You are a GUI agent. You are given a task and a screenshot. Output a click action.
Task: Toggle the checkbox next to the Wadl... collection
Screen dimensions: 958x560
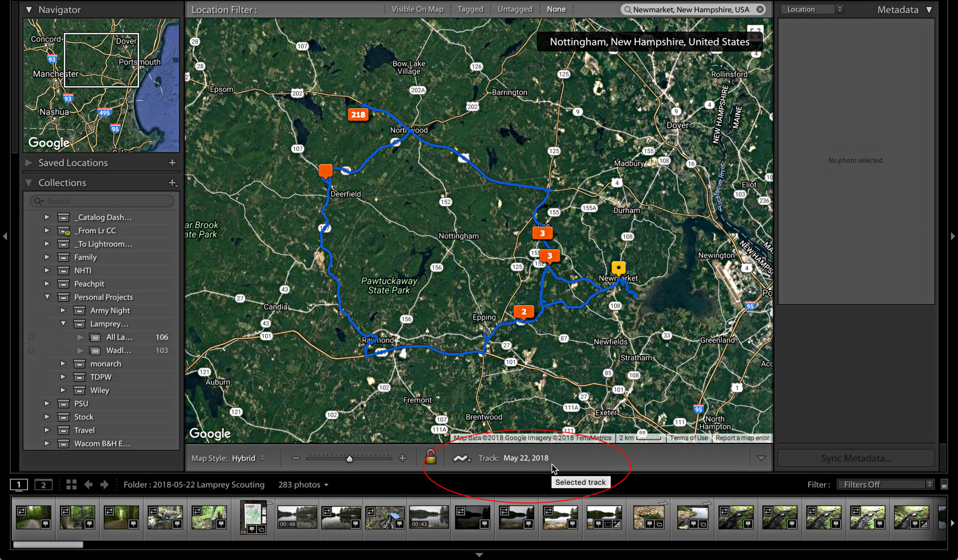[x=31, y=350]
